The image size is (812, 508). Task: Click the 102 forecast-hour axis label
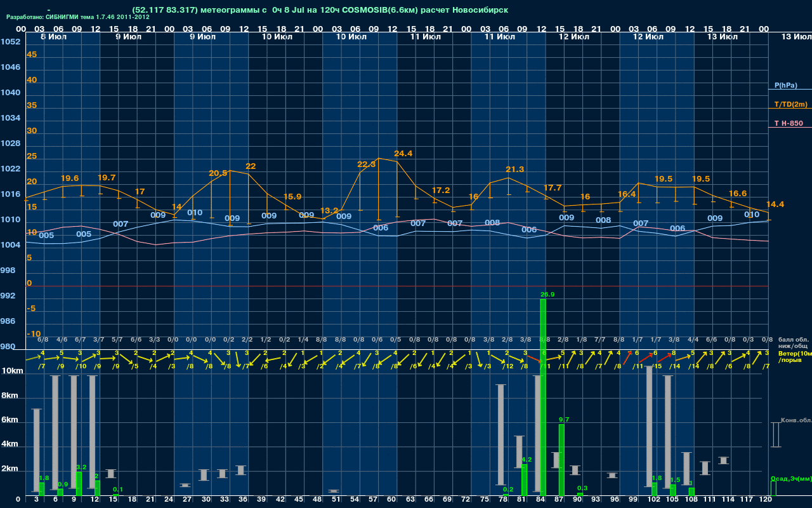coord(653,500)
